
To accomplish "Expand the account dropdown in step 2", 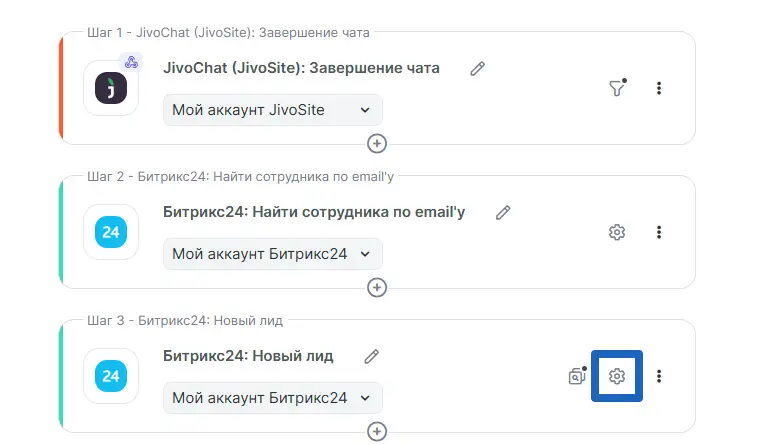I will pos(272,254).
